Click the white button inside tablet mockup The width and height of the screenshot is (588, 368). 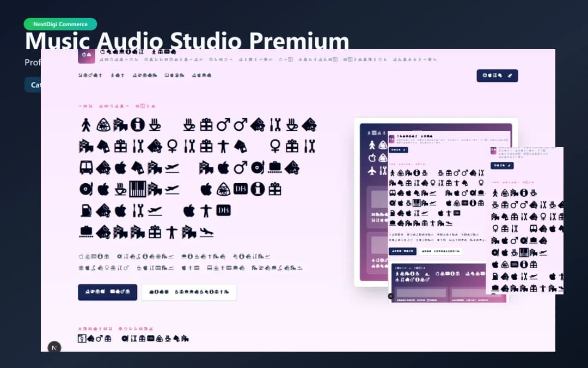440,251
